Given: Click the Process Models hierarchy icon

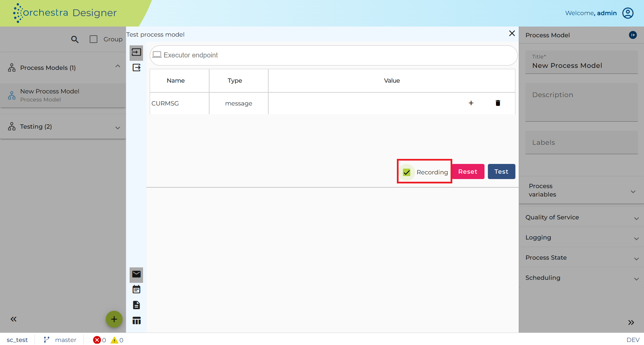Looking at the screenshot, I should click(x=12, y=68).
